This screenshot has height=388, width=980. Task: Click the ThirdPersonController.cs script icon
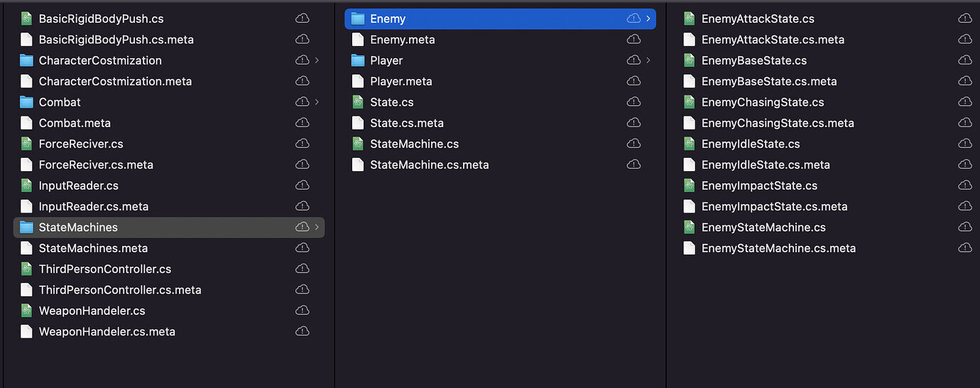pos(26,269)
